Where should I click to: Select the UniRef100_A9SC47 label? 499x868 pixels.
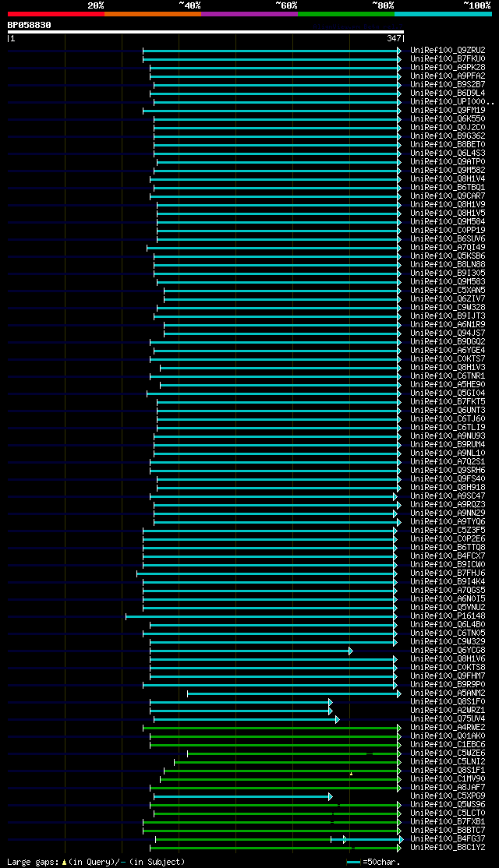click(x=448, y=496)
